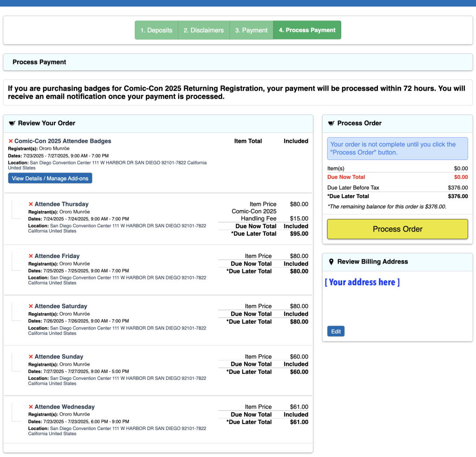The height and width of the screenshot is (457, 476).
Task: Click the red X next to Attendee Sunday
Action: pos(31,357)
